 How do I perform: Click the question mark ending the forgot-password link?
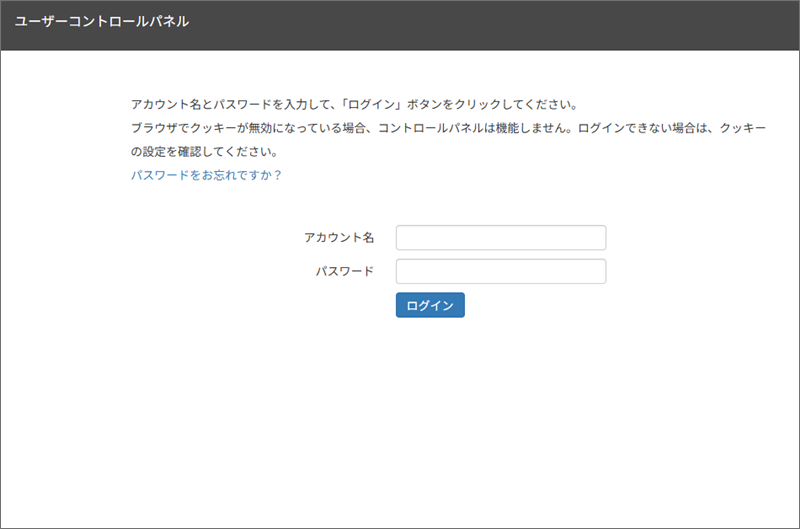pyautogui.click(x=277, y=175)
